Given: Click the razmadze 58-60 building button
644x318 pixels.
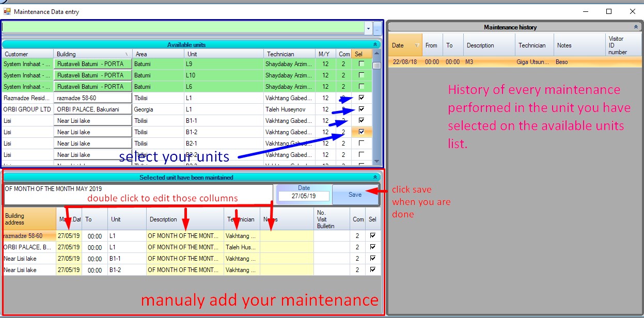Looking at the screenshot, I should click(x=93, y=98).
